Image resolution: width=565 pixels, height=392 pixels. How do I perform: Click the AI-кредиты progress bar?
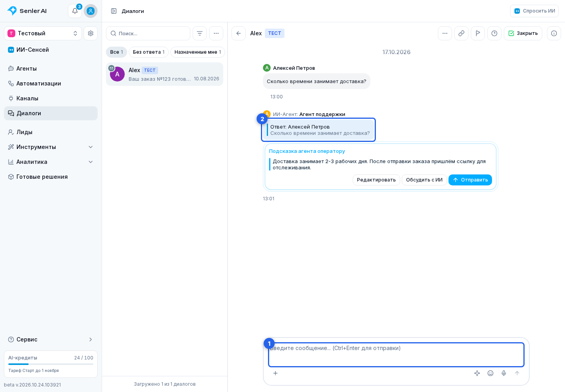coord(51,364)
